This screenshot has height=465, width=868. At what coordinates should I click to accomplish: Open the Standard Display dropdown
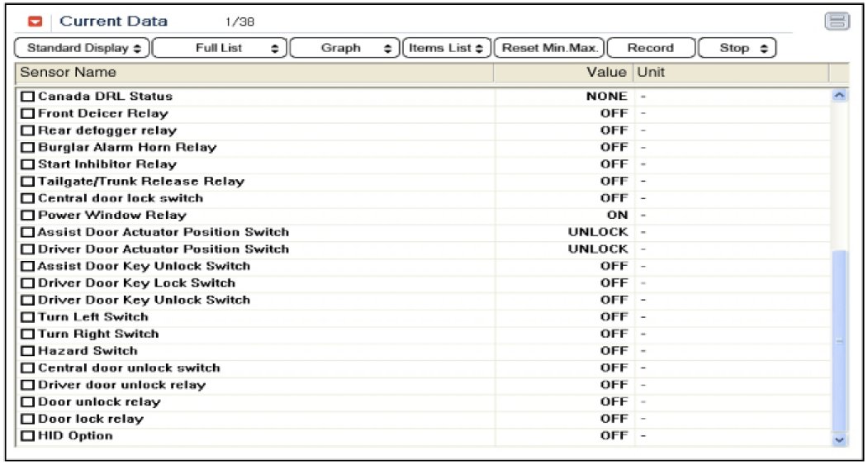[83, 48]
